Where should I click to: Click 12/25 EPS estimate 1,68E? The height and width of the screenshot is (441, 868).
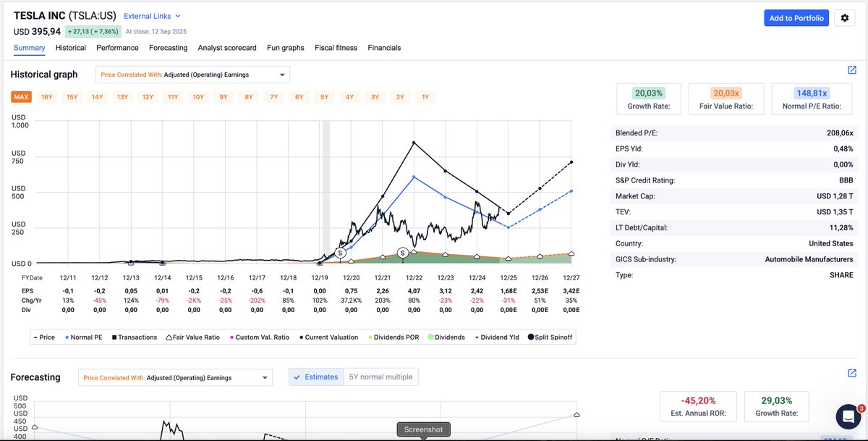pos(509,290)
